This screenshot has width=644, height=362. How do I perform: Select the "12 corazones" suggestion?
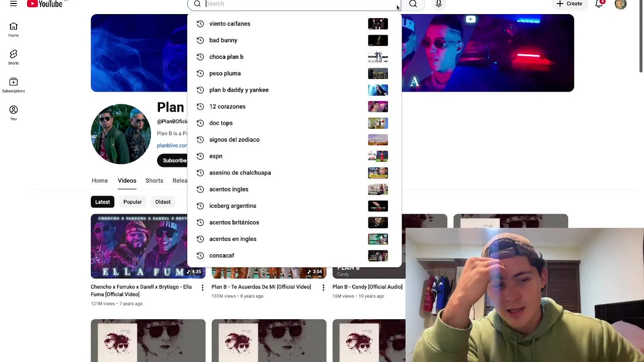(x=294, y=107)
